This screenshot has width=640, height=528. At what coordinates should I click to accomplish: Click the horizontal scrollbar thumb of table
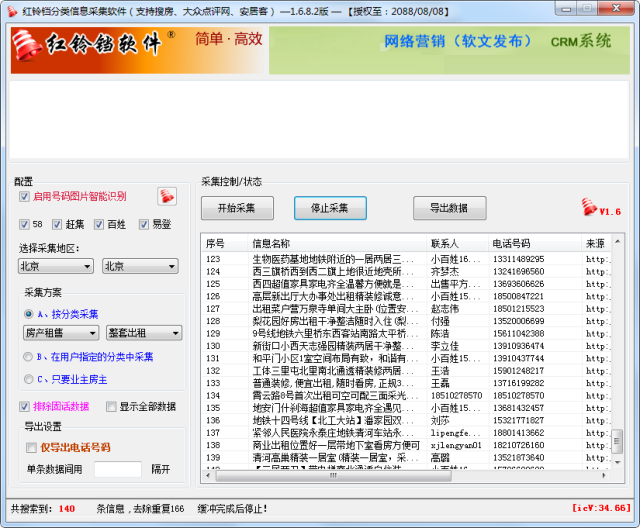333,475
